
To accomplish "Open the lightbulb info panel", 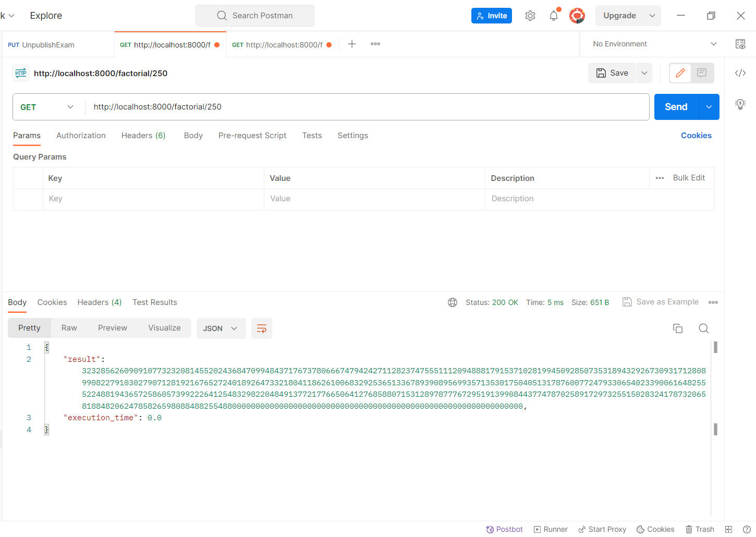I will tap(740, 104).
